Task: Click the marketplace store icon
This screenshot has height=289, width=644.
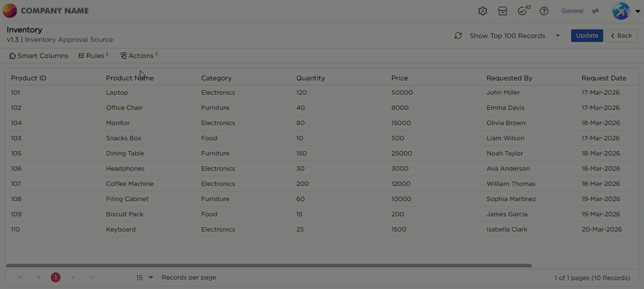Action: point(503,11)
